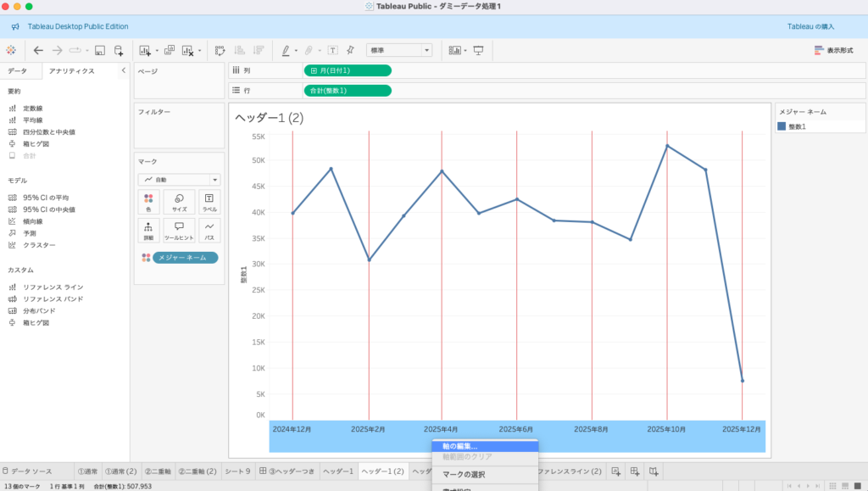Open the ツールヒント (tooltip) mark card
868x491 pixels.
[x=179, y=231]
